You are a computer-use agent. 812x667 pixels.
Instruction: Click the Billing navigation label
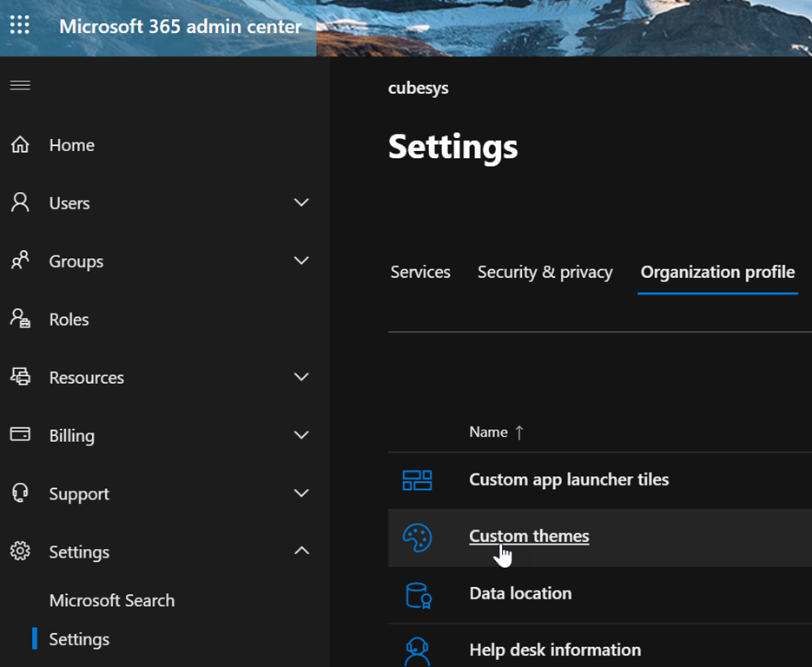point(71,435)
